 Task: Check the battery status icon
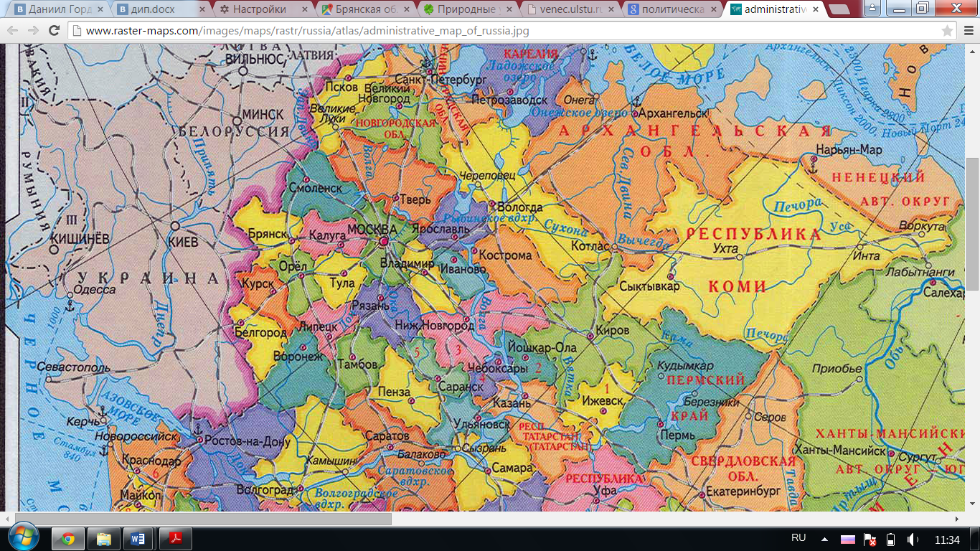tap(891, 540)
